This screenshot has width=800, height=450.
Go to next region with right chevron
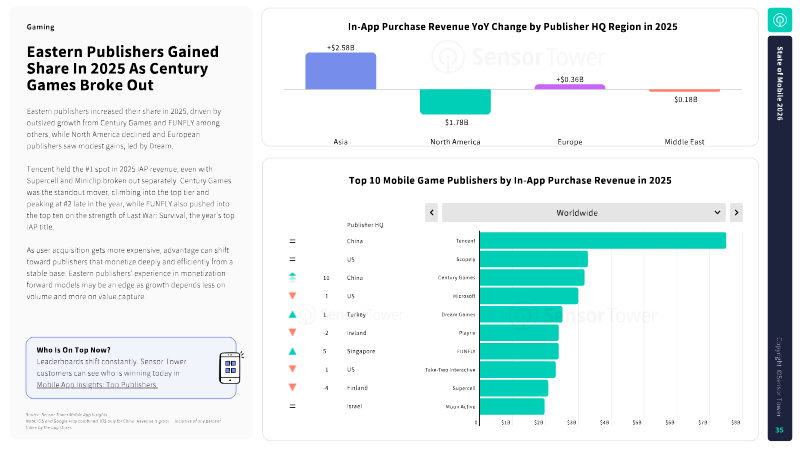[736, 212]
